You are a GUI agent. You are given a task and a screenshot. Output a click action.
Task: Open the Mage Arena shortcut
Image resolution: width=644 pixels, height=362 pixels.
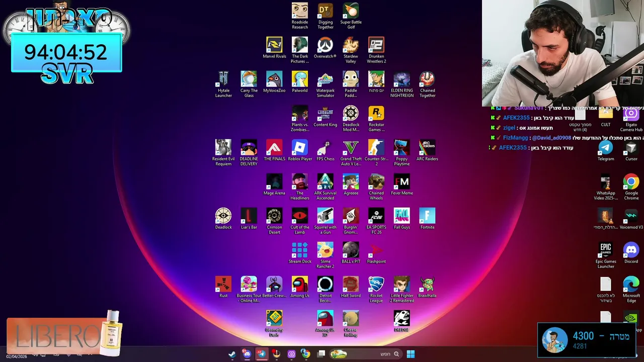(x=274, y=185)
